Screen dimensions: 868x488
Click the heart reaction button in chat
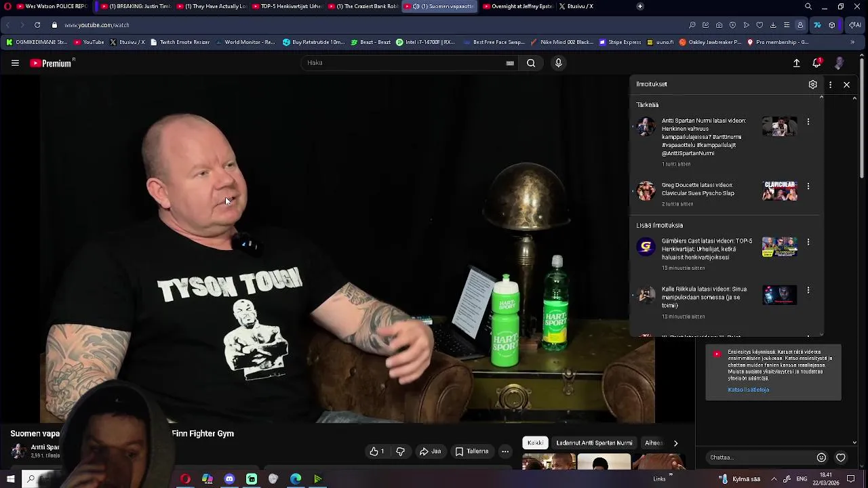(x=841, y=457)
